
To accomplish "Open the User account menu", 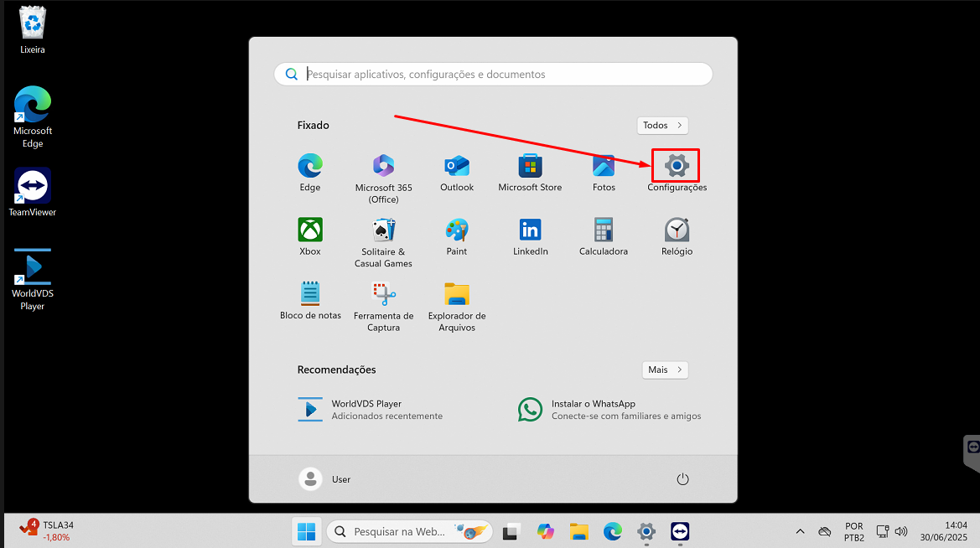I will pos(324,479).
